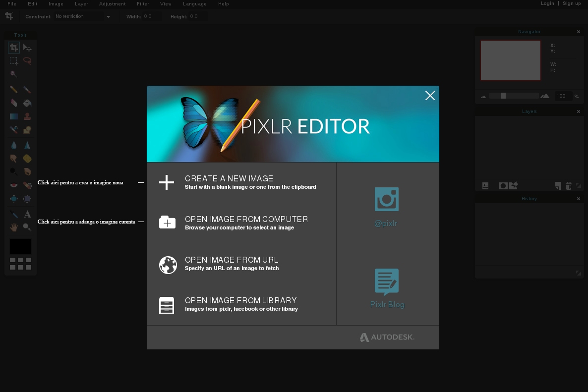Screen dimensions: 588x392
Task: Select the Blur water-drop tool
Action: pyautogui.click(x=14, y=145)
